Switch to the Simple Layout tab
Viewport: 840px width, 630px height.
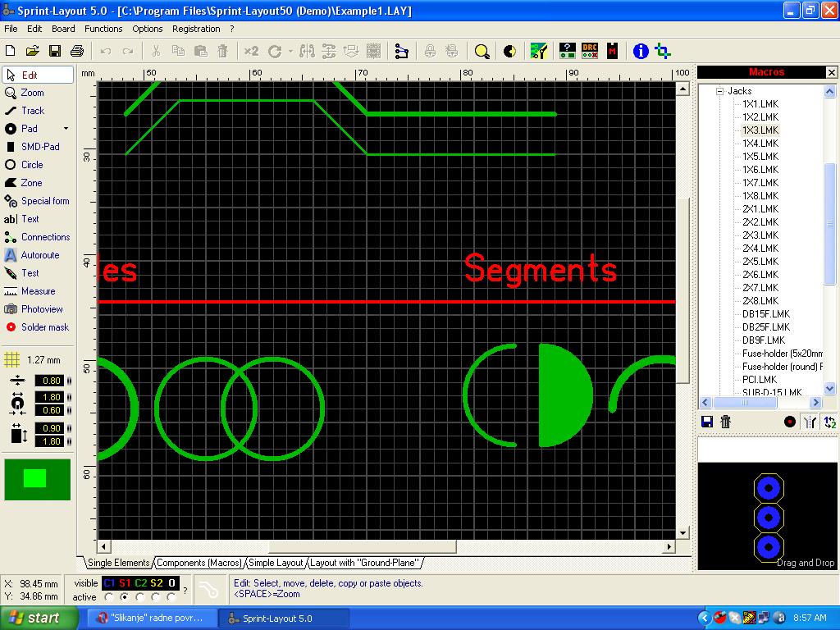[x=276, y=563]
